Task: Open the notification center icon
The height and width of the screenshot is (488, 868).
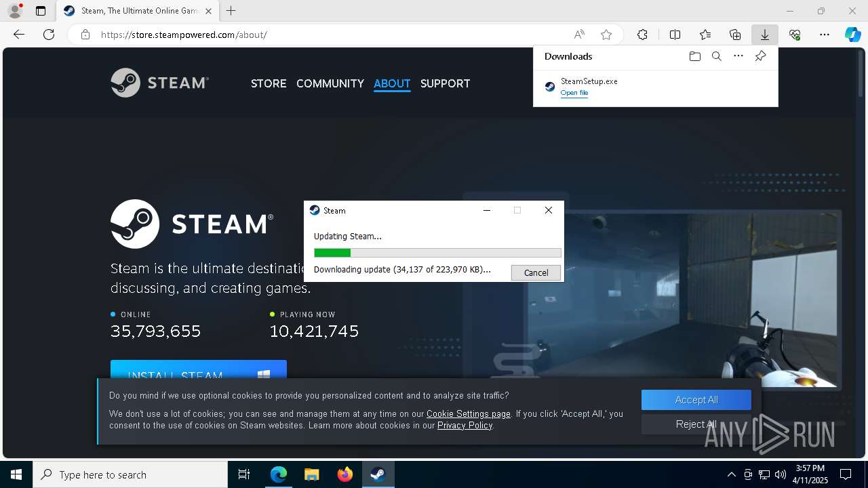Action: click(846, 474)
